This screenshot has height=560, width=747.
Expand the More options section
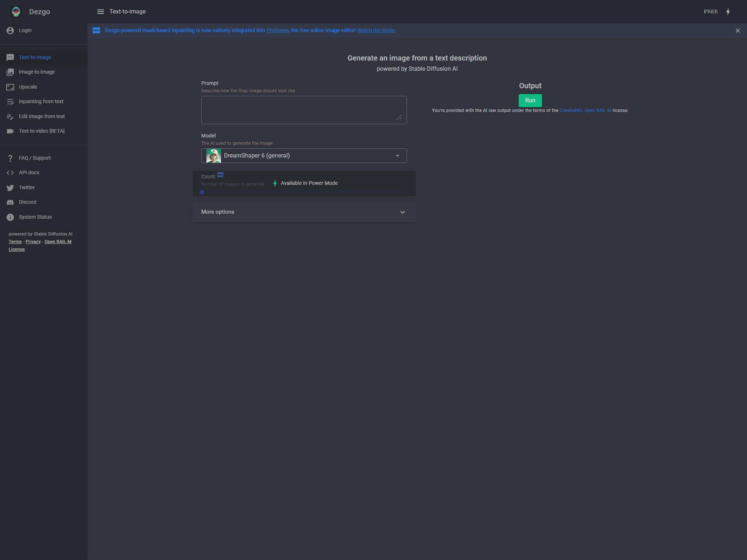point(304,212)
